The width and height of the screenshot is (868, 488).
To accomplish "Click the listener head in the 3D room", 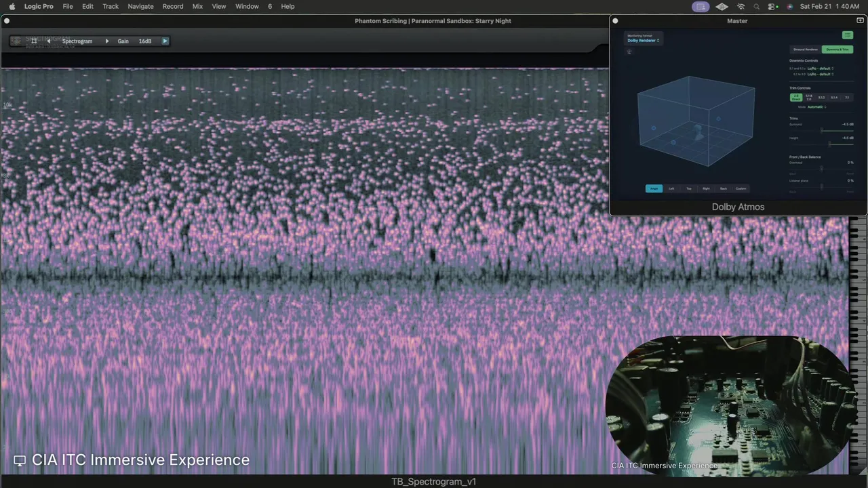I will 698,131.
